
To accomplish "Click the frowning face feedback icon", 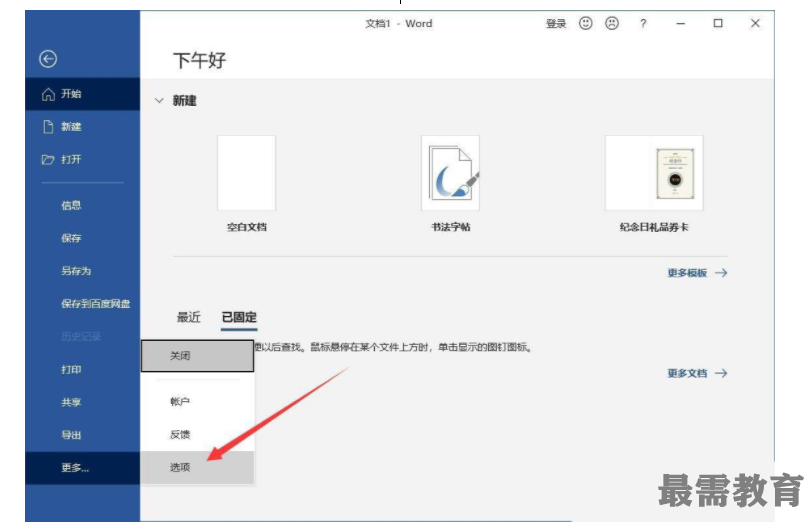I will click(x=612, y=23).
